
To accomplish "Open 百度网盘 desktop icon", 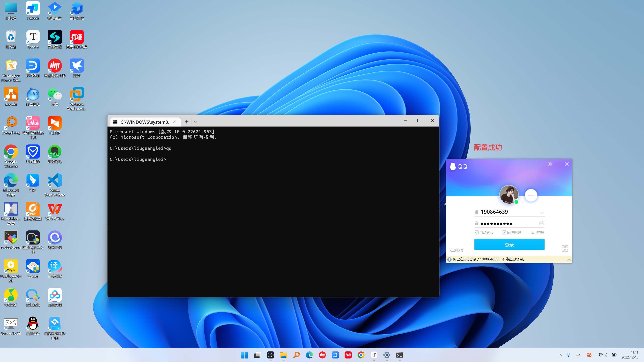I will click(55, 297).
